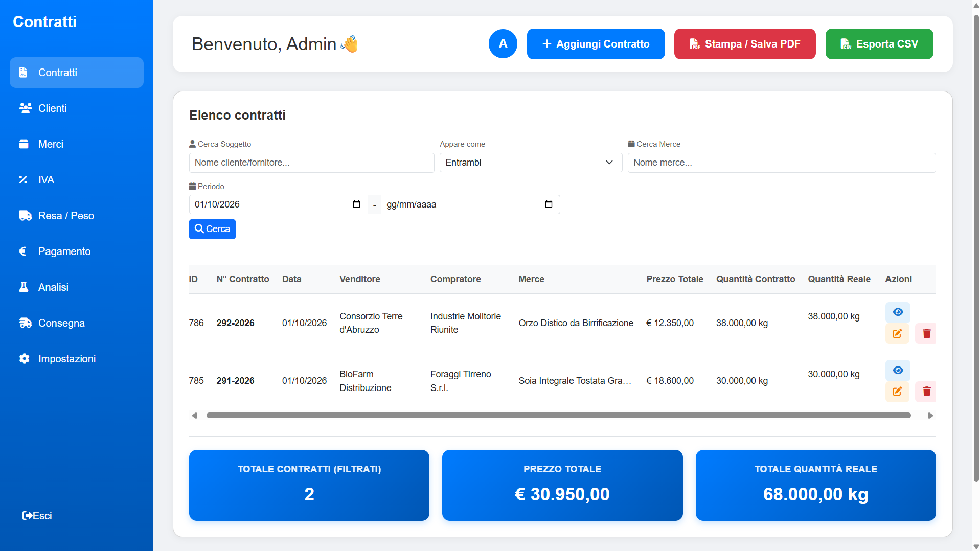The height and width of the screenshot is (551, 980).
Task: Click the Esci logout link
Action: (x=37, y=516)
